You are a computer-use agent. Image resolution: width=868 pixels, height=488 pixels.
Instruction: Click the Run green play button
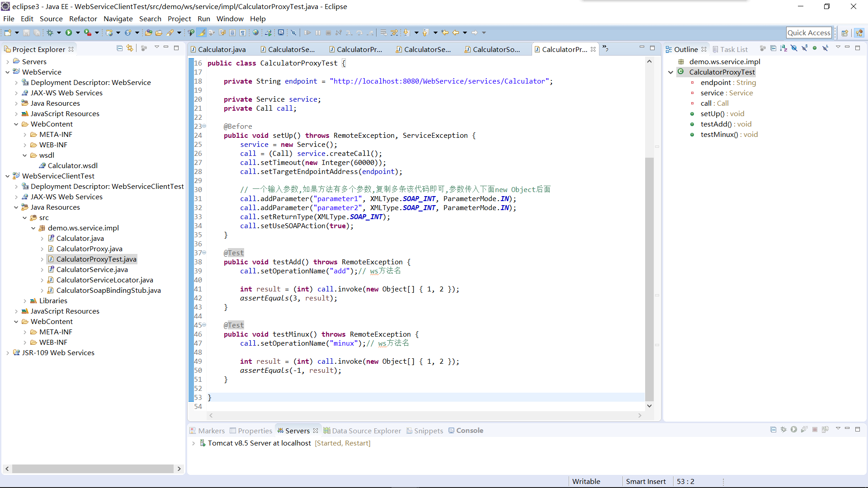pos(69,33)
